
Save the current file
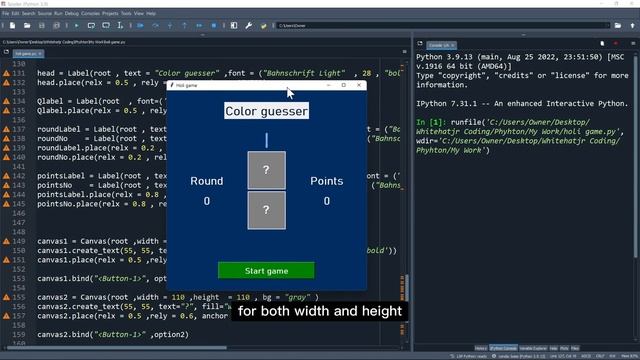pos(42,26)
